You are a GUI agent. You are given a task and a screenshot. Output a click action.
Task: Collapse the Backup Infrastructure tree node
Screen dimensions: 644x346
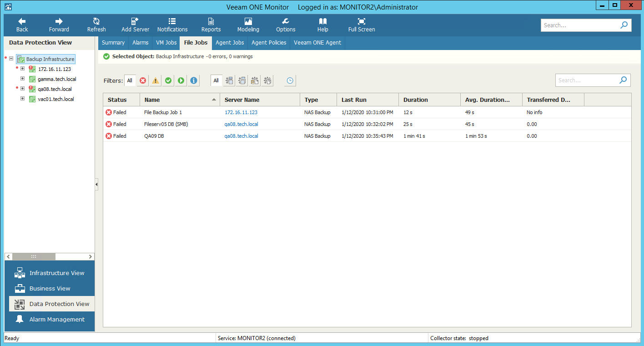pyautogui.click(x=11, y=59)
